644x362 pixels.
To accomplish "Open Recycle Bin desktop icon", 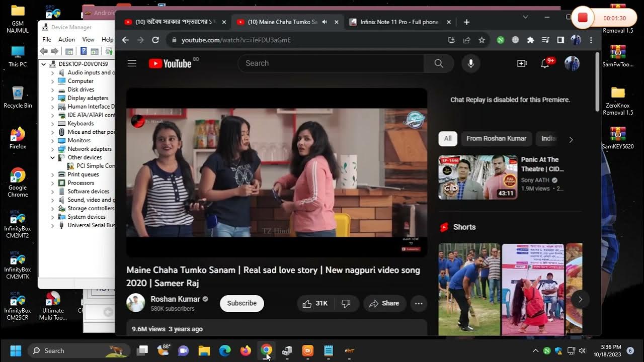I will pyautogui.click(x=18, y=97).
